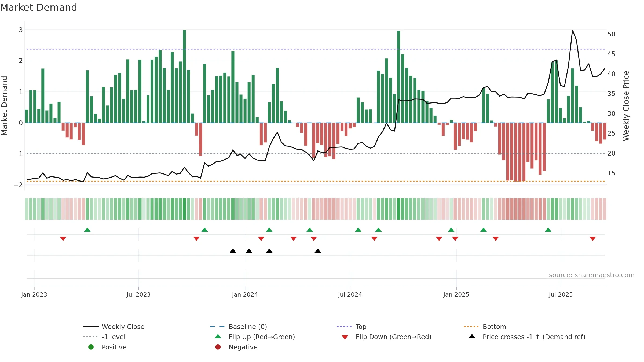Viewport: 644px width, 362px height.
Task: Click the Jul 2025 axis label
Action: [x=561, y=294]
